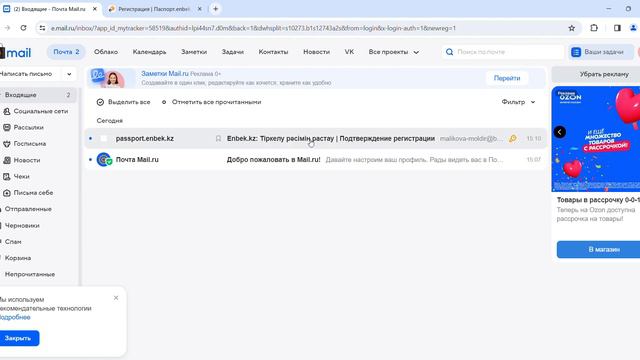Open the Заметки Mail.ru ad link
640x360 pixels.
click(165, 73)
